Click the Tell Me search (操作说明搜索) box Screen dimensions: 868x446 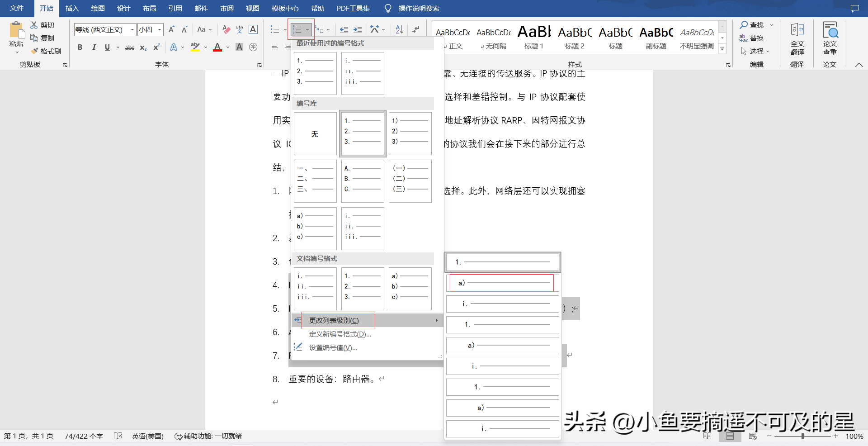(x=411, y=8)
